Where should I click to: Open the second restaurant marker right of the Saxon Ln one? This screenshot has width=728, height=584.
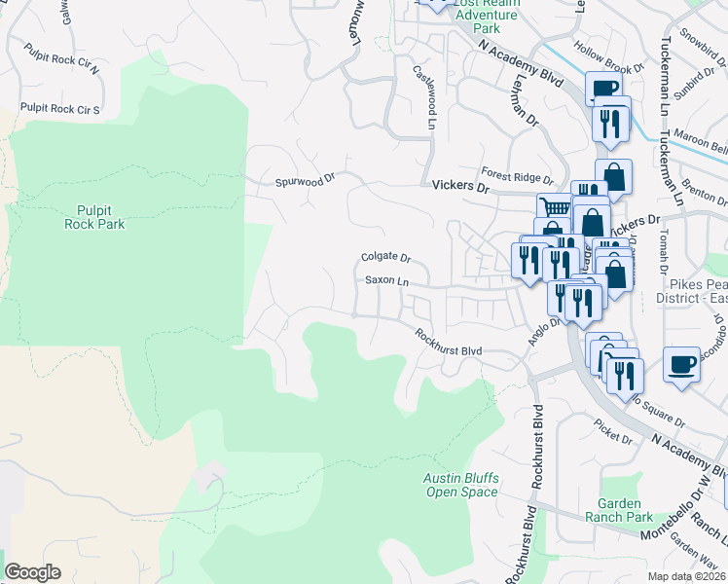point(561,265)
